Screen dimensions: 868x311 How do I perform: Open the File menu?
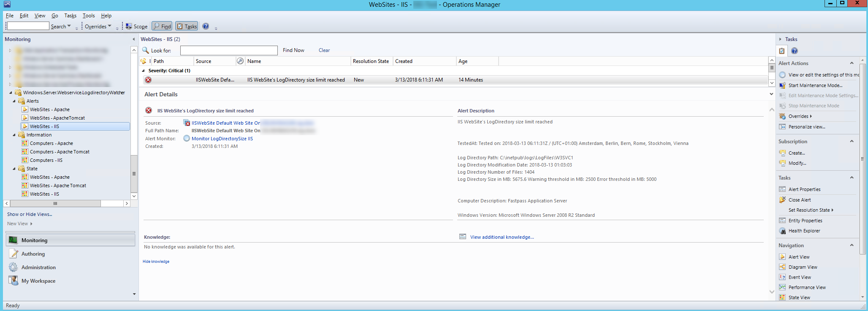pyautogui.click(x=10, y=16)
